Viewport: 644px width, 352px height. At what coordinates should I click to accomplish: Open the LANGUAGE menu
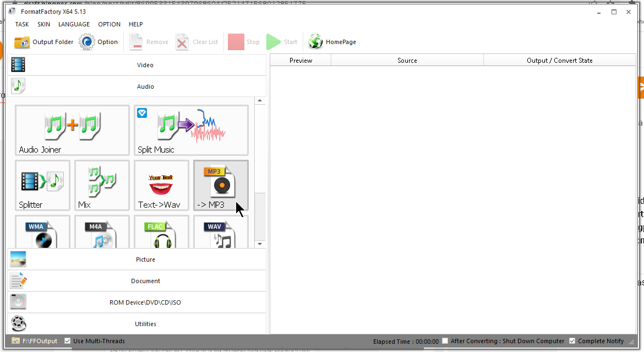[x=74, y=24]
